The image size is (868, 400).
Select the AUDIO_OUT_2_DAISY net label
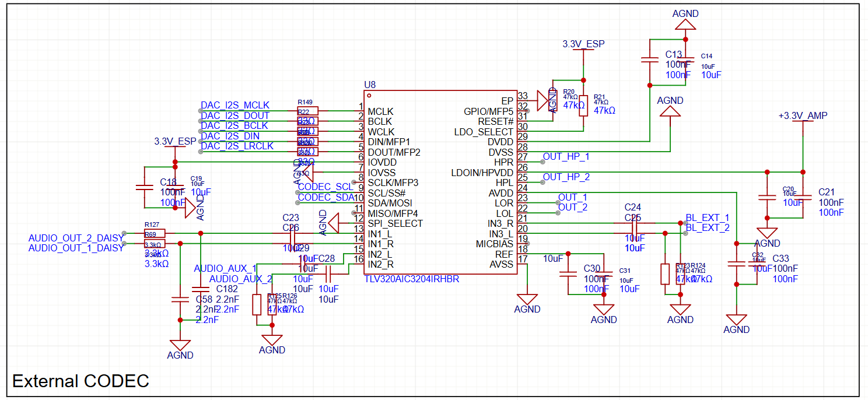pyautogui.click(x=76, y=238)
